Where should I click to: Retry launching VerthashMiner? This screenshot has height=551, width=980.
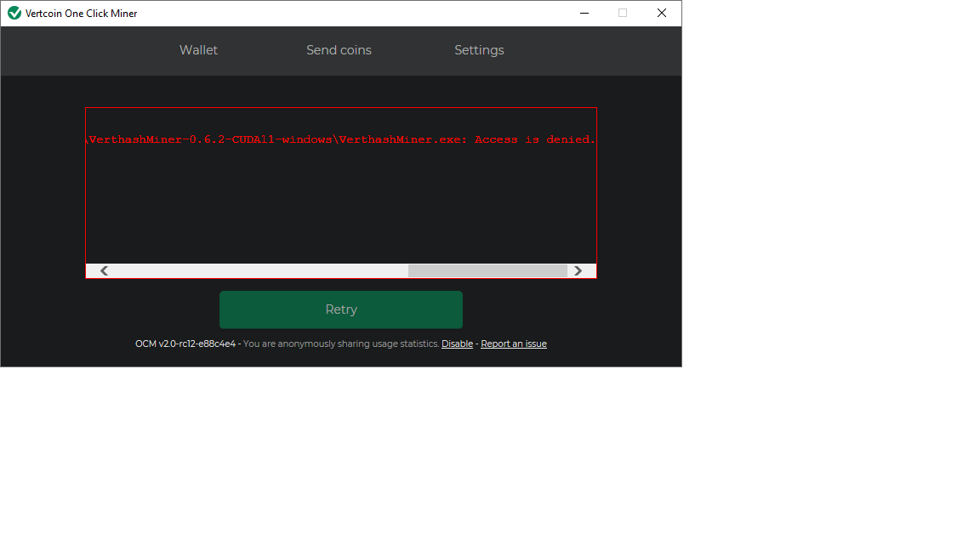click(x=340, y=310)
